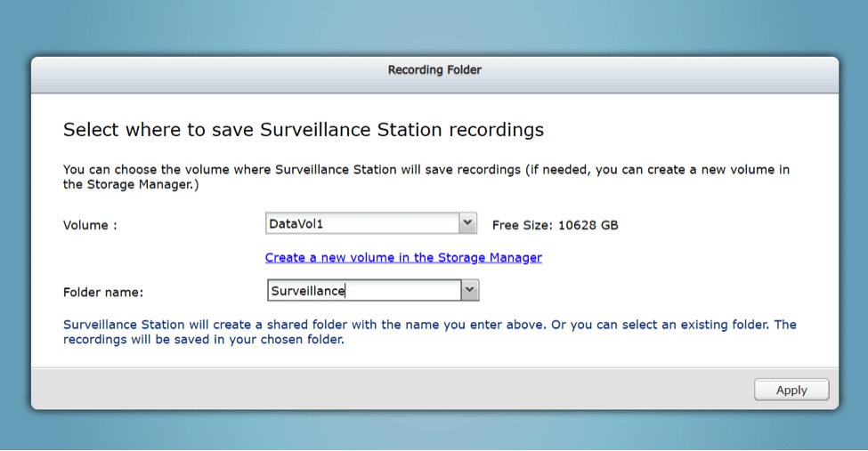Image resolution: width=868 pixels, height=451 pixels.
Task: Open the Folder name dropdown arrow
Action: click(469, 291)
